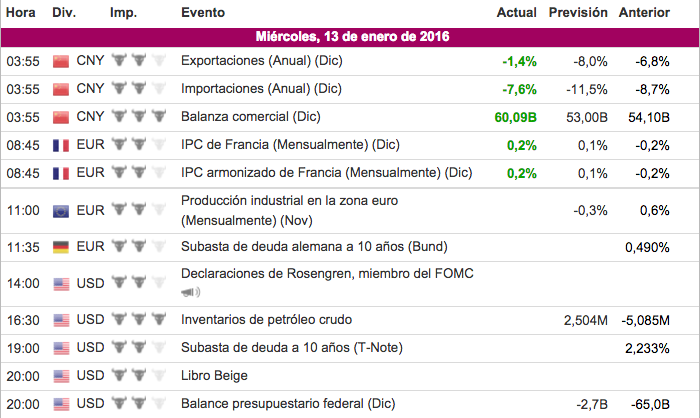Open the Importaciones (Anual) (Dic) event
The height and width of the screenshot is (418, 700).
pos(260,89)
